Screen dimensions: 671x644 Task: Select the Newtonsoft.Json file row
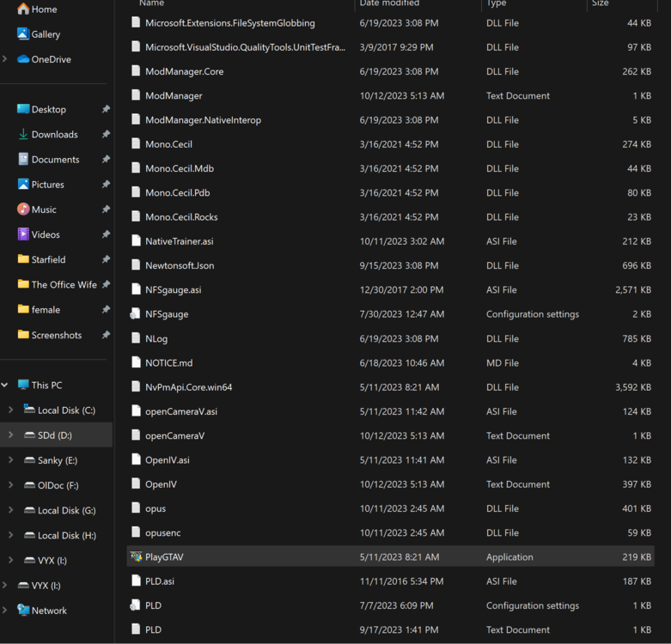[x=390, y=265]
